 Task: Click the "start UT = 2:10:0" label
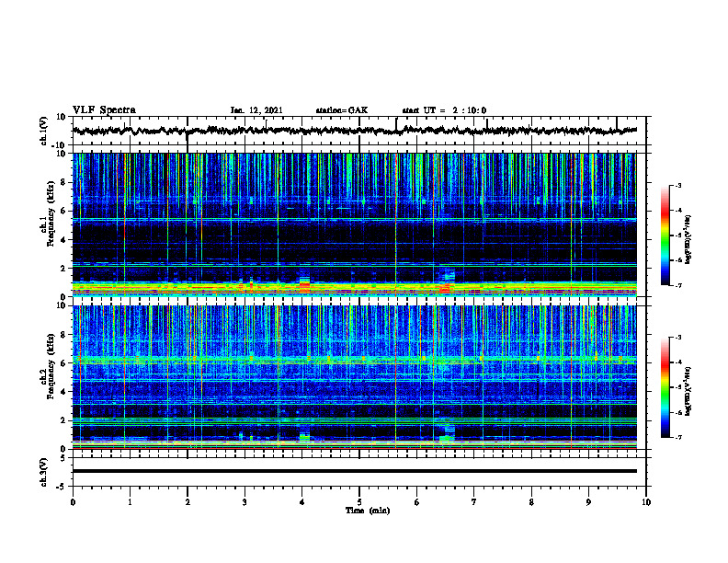pyautogui.click(x=444, y=110)
